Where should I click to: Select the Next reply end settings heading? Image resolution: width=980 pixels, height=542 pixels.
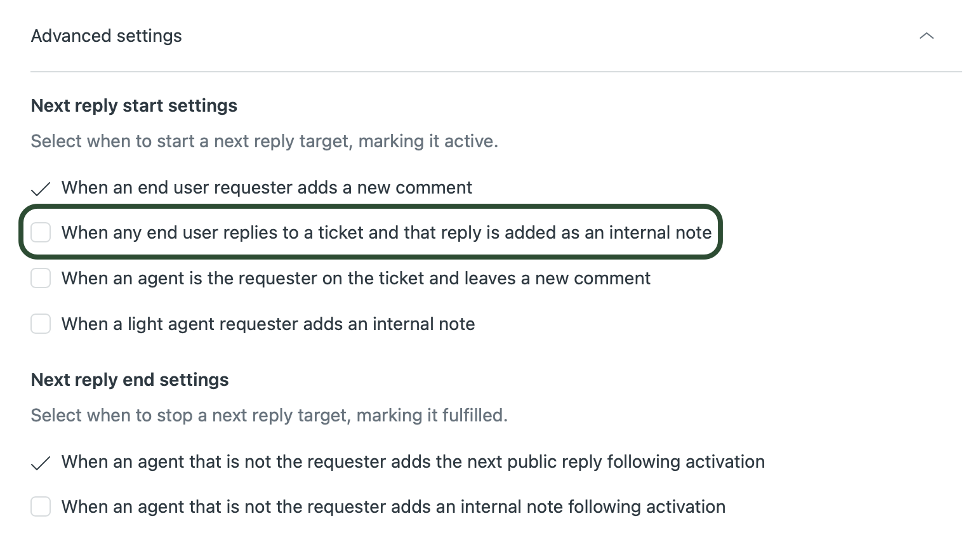point(129,380)
